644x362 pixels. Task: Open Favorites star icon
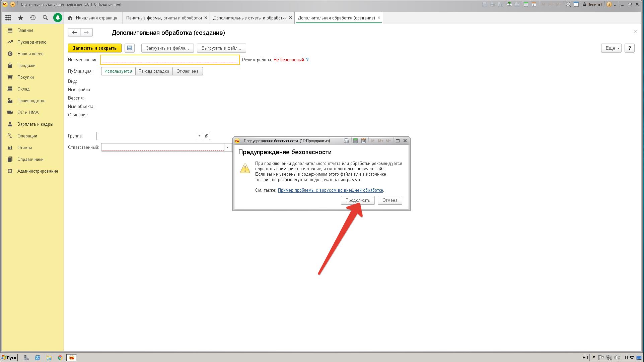[21, 18]
